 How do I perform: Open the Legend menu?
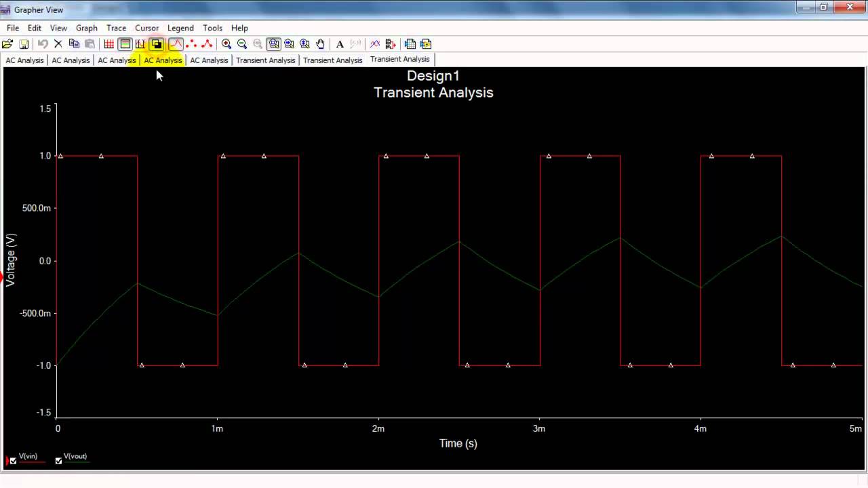pyautogui.click(x=180, y=28)
